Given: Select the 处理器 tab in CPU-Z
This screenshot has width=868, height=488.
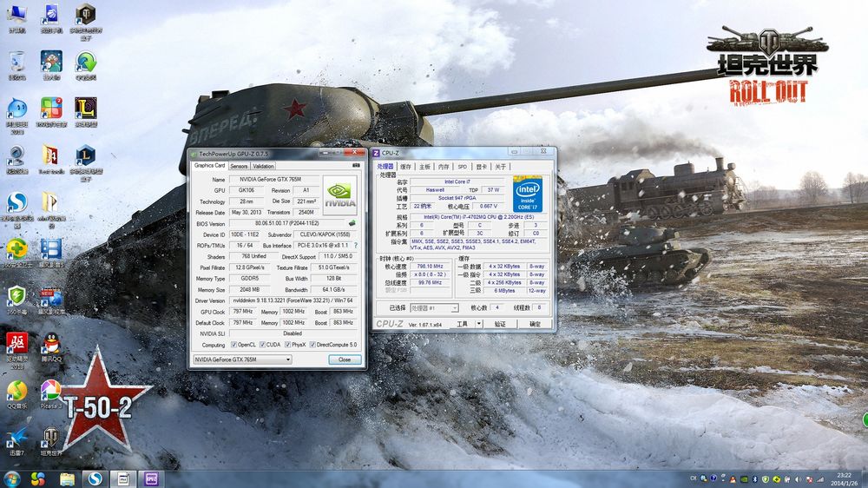Looking at the screenshot, I should pos(385,166).
